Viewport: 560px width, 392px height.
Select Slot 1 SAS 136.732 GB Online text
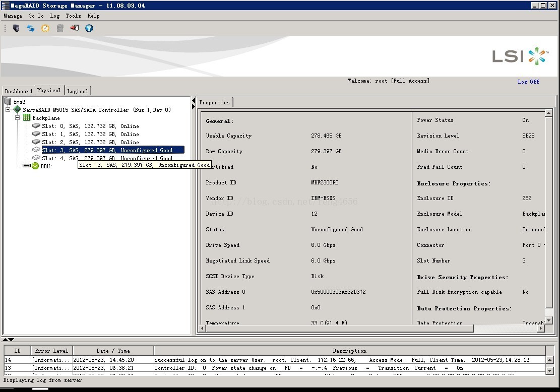tap(90, 134)
